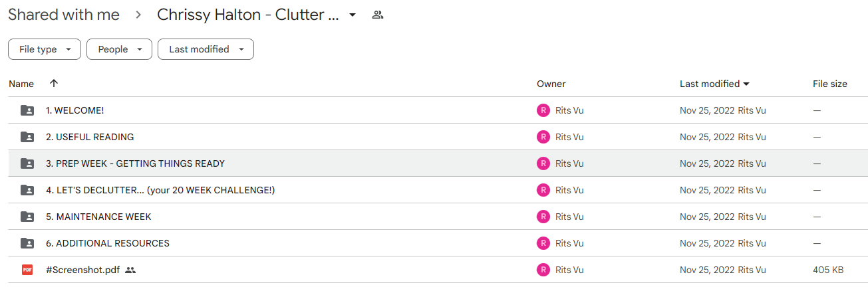The image size is (868, 299).
Task: Open the Last modified filter dropdown
Action: tap(206, 49)
